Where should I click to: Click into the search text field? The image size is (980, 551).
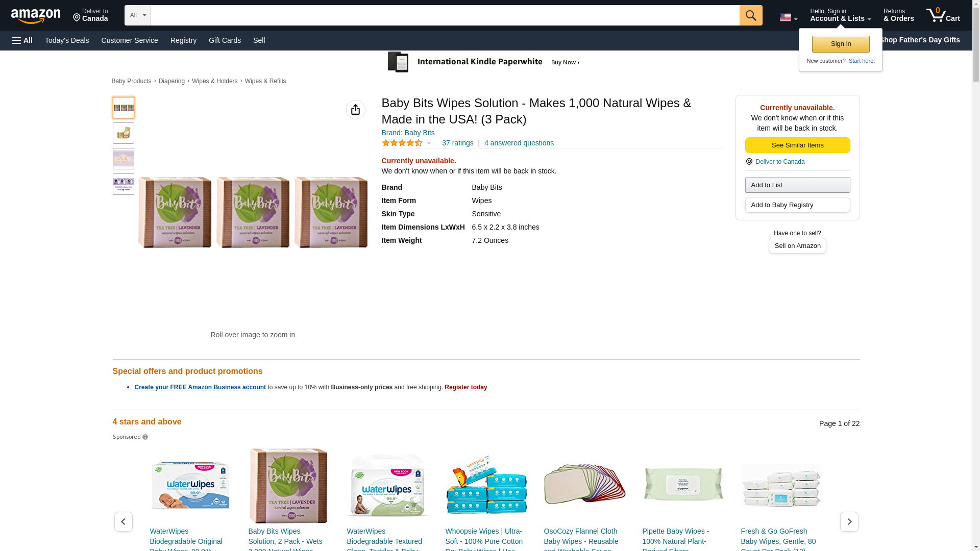point(445,15)
